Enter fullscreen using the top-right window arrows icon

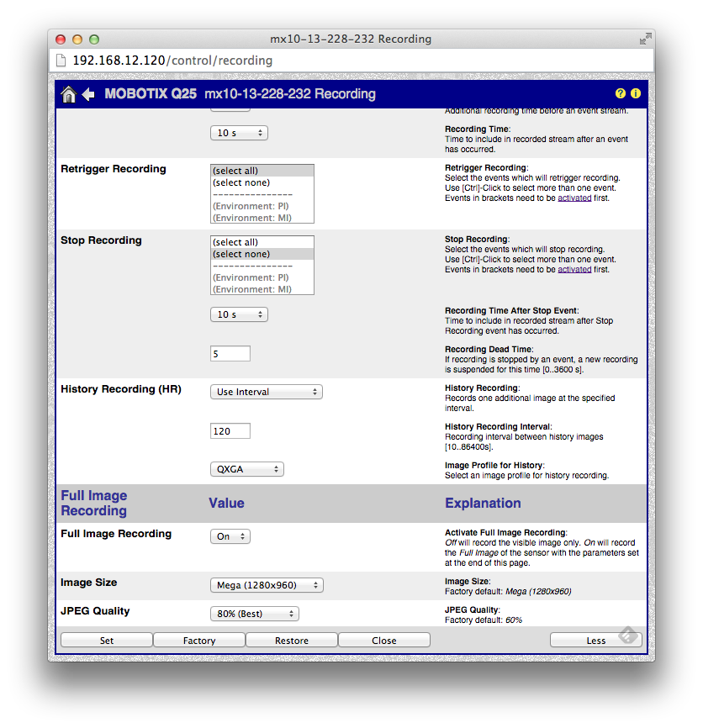[x=644, y=39]
